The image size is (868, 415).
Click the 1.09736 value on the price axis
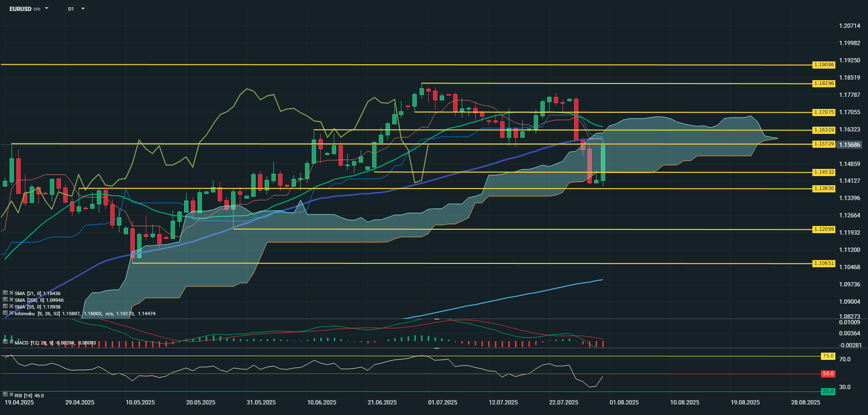849,285
